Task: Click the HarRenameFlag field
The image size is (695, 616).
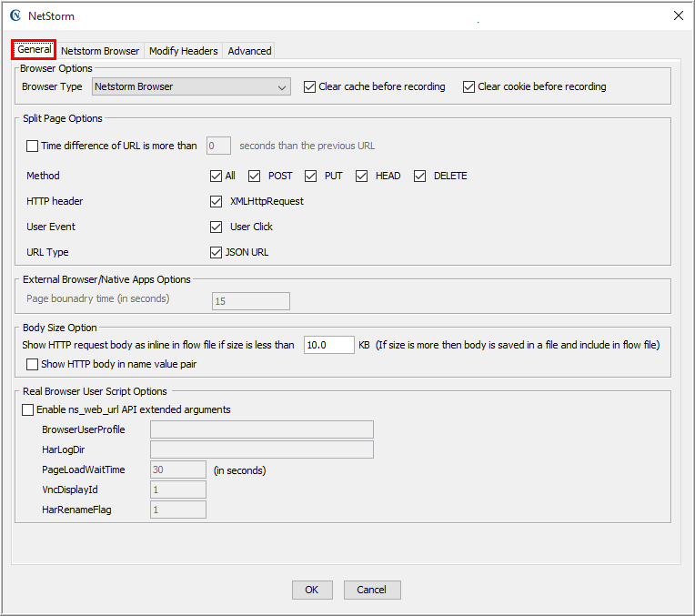Action: pos(178,510)
